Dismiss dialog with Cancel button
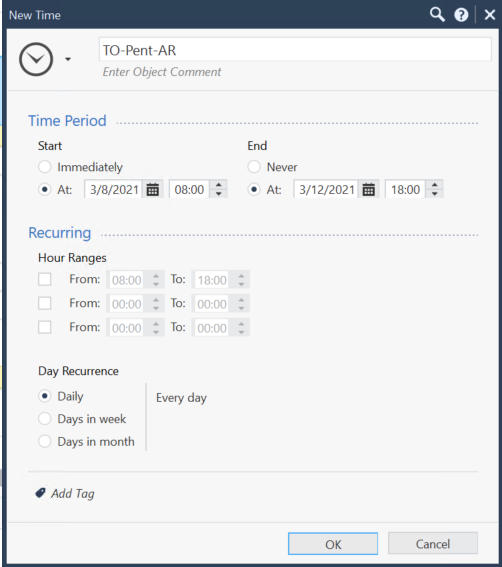Viewport: 502px width, 567px height. click(433, 543)
